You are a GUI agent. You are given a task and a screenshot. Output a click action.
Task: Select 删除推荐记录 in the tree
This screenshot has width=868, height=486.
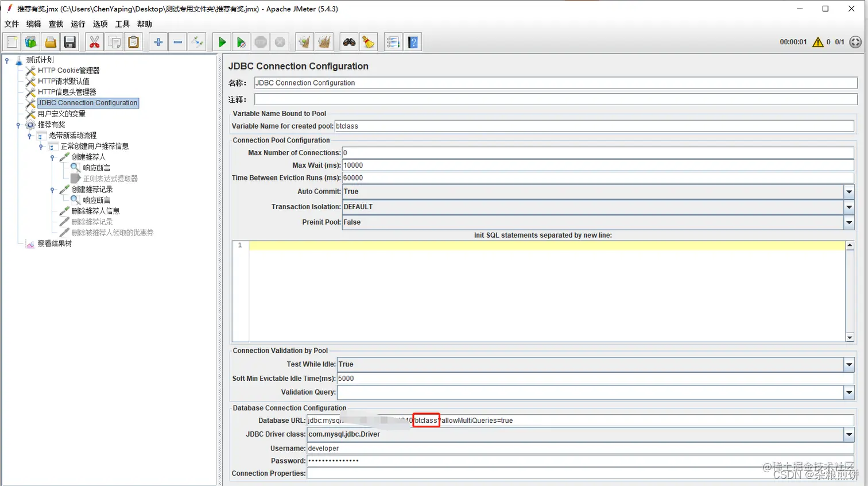pos(92,222)
